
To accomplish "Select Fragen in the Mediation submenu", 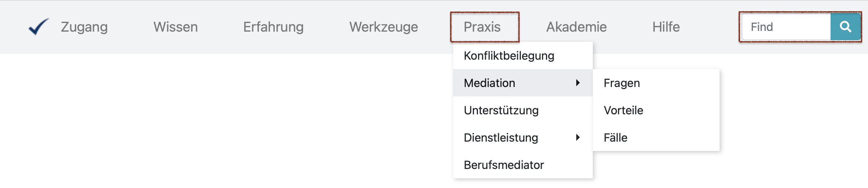I will click(x=622, y=83).
